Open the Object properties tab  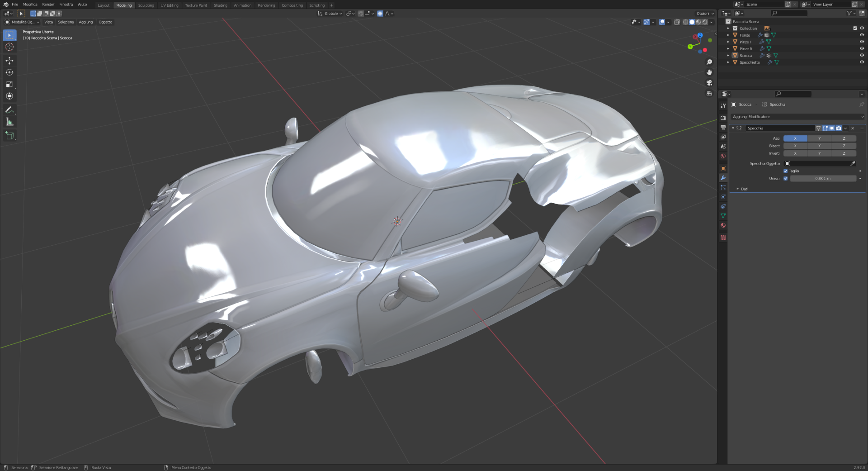(723, 168)
